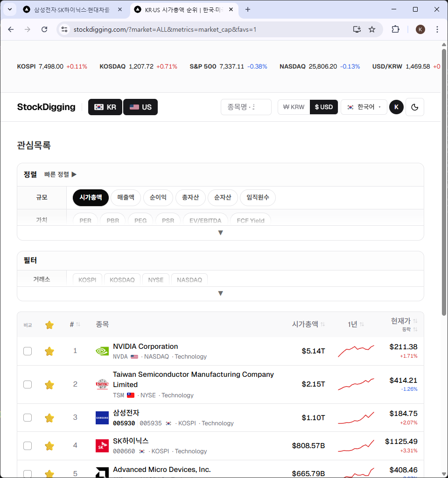
Task: Click the TSMC logo icon
Action: [102, 384]
